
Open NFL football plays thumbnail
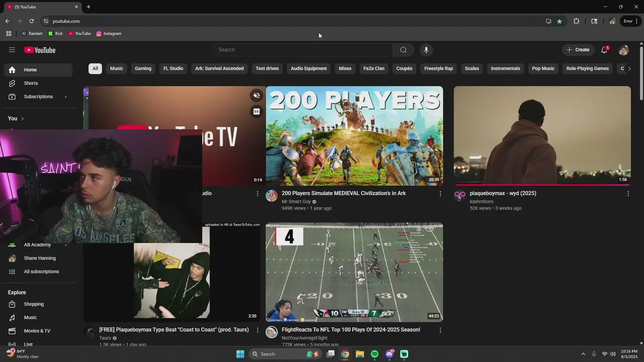tap(355, 273)
